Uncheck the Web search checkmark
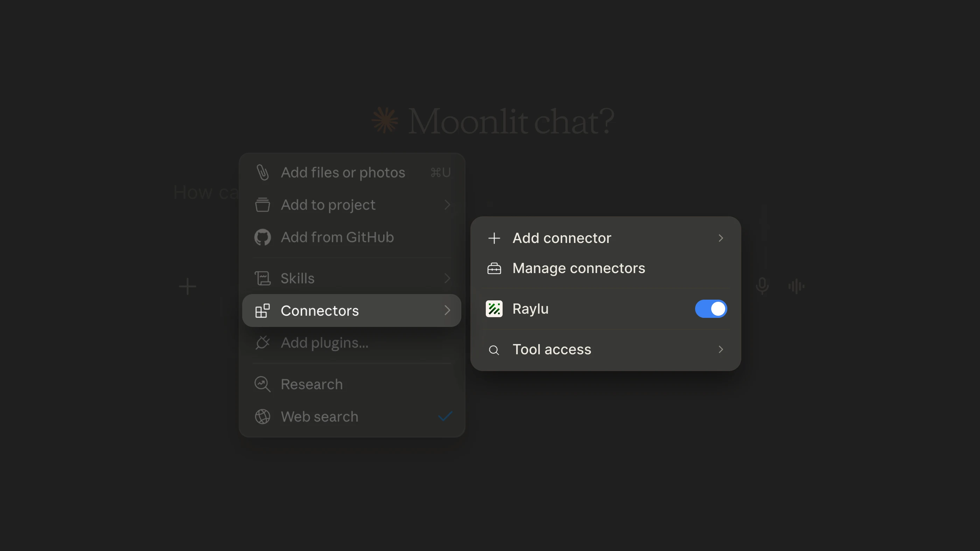 click(445, 416)
